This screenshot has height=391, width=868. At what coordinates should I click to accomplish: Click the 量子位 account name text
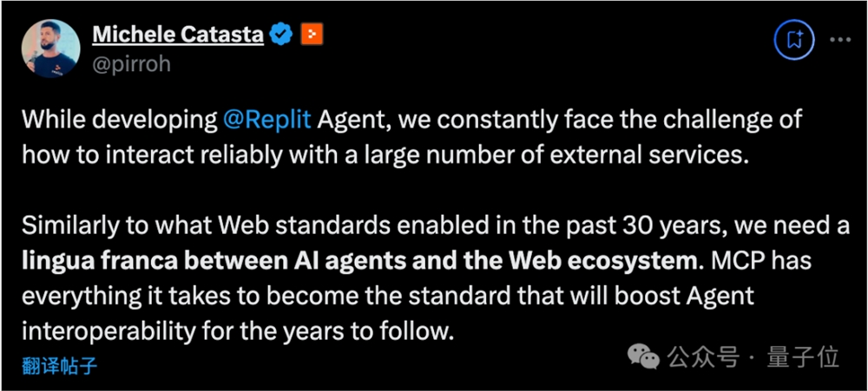click(812, 356)
